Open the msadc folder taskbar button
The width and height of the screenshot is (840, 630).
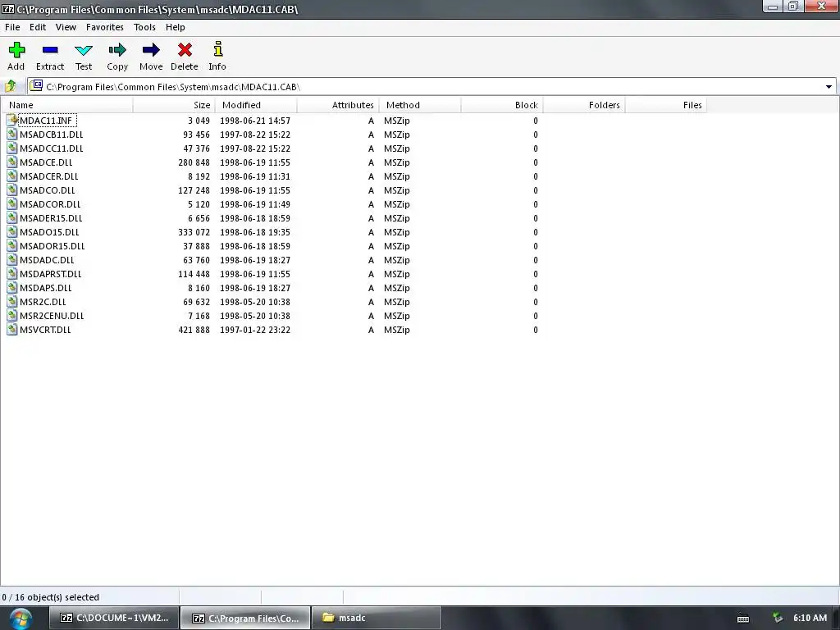click(x=376, y=618)
